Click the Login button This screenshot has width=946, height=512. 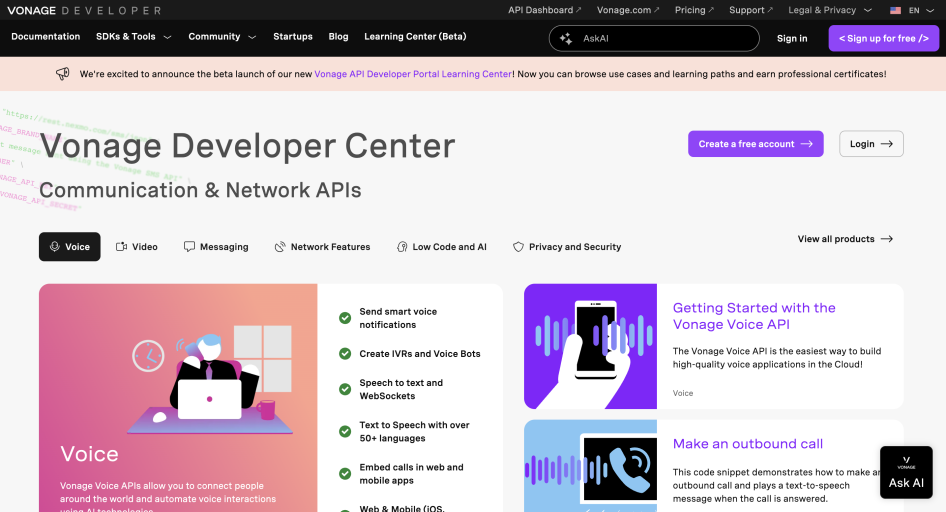click(x=871, y=144)
